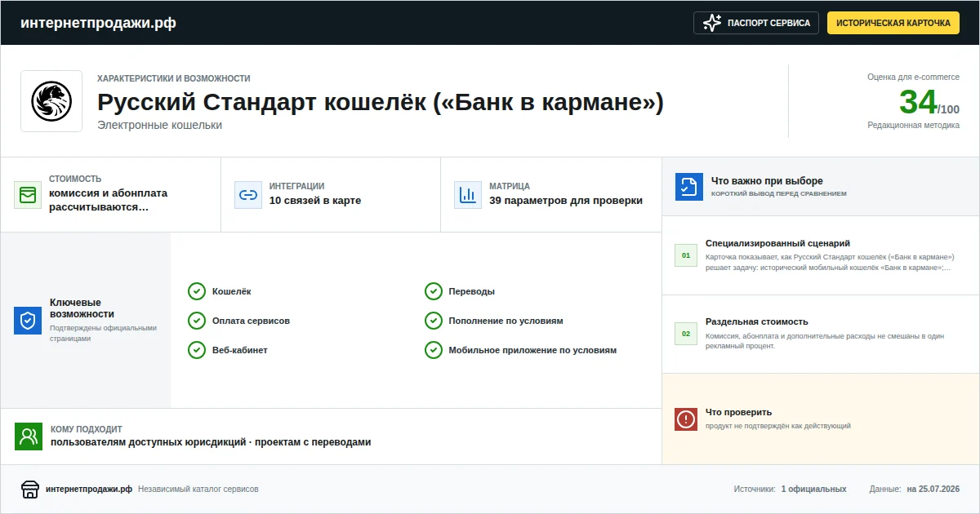980x514 pixels.
Task: Click the Интеграции chain link icon
Action: 247,195
